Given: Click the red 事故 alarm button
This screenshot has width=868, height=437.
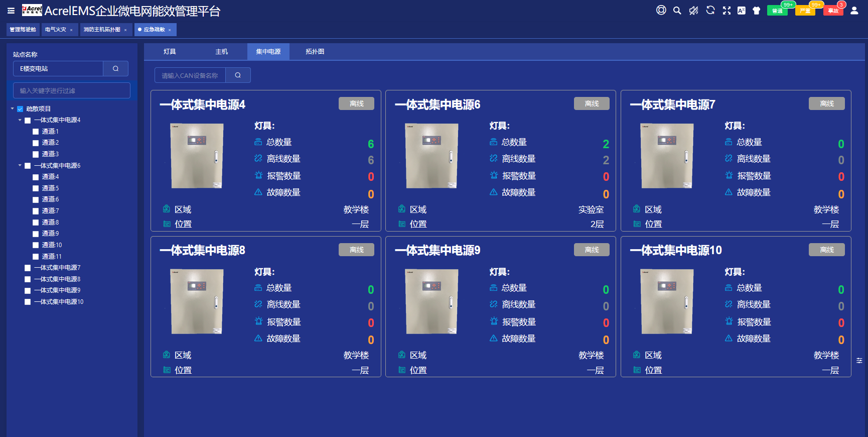Looking at the screenshot, I should (x=833, y=11).
